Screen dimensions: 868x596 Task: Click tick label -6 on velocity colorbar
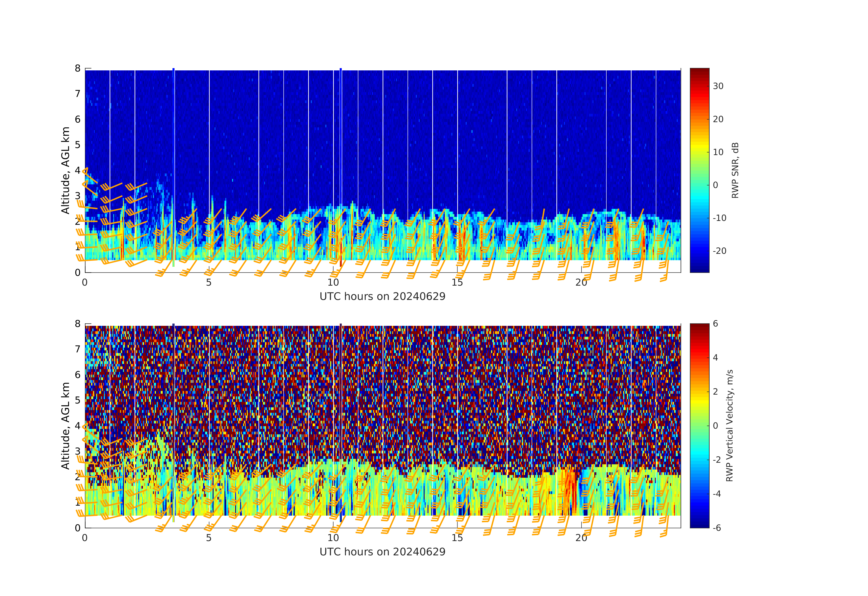click(717, 528)
